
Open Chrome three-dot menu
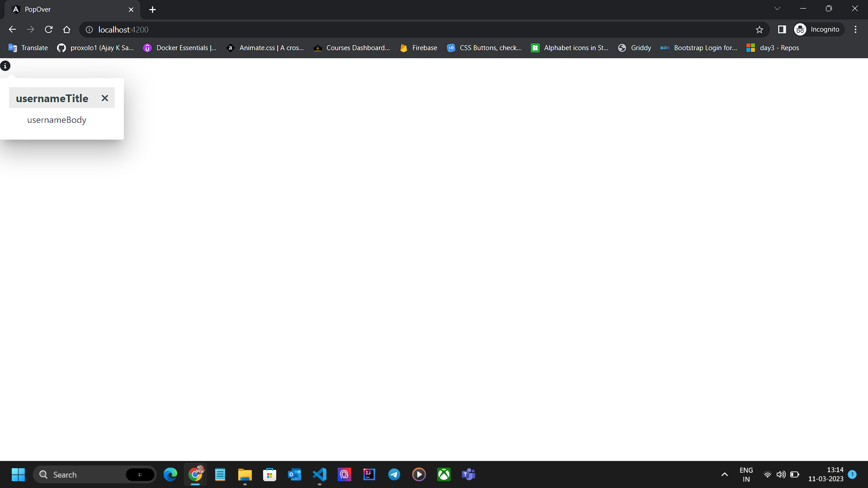[855, 29]
